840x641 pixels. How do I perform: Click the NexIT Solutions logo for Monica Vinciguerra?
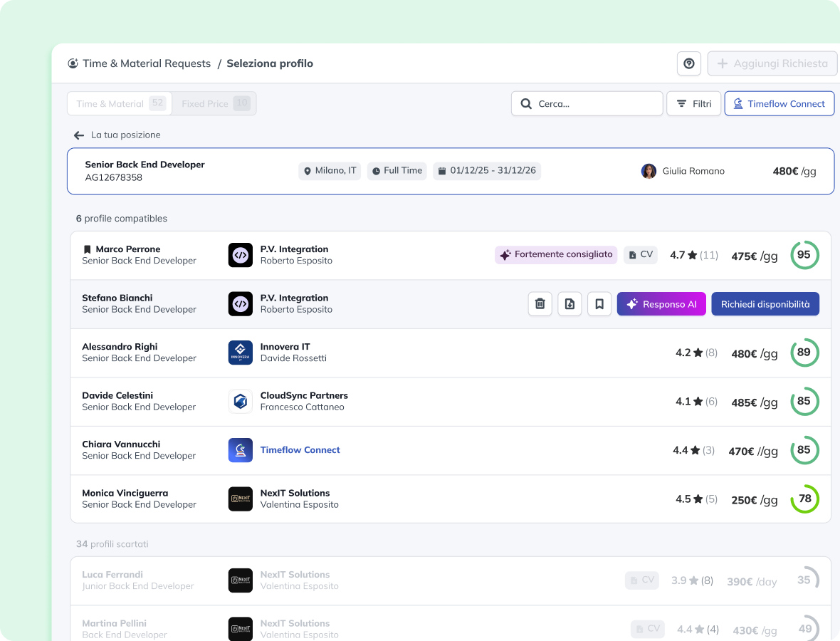coord(241,499)
